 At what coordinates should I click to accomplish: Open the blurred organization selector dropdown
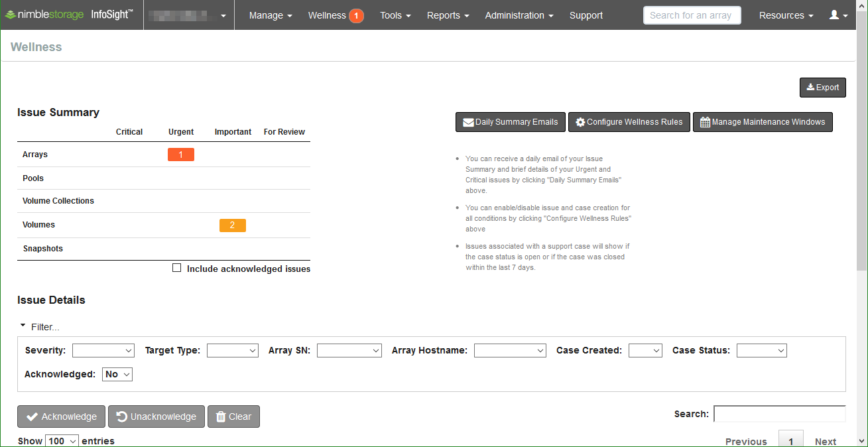[188, 15]
